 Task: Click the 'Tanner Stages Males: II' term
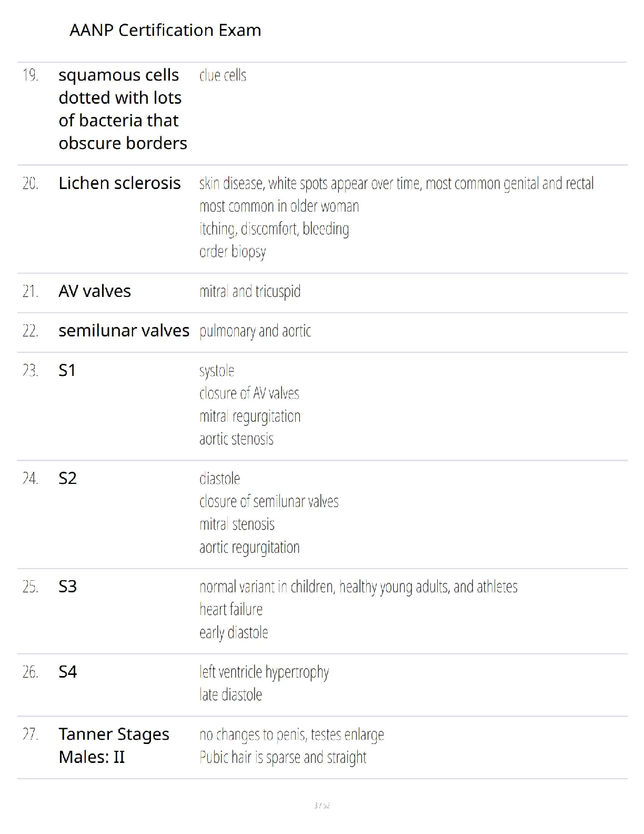point(114,746)
